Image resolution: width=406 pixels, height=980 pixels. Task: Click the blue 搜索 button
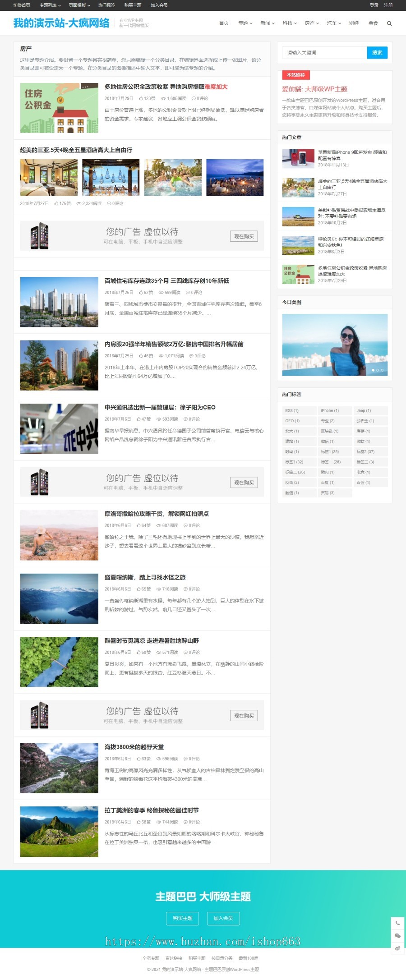pos(377,53)
